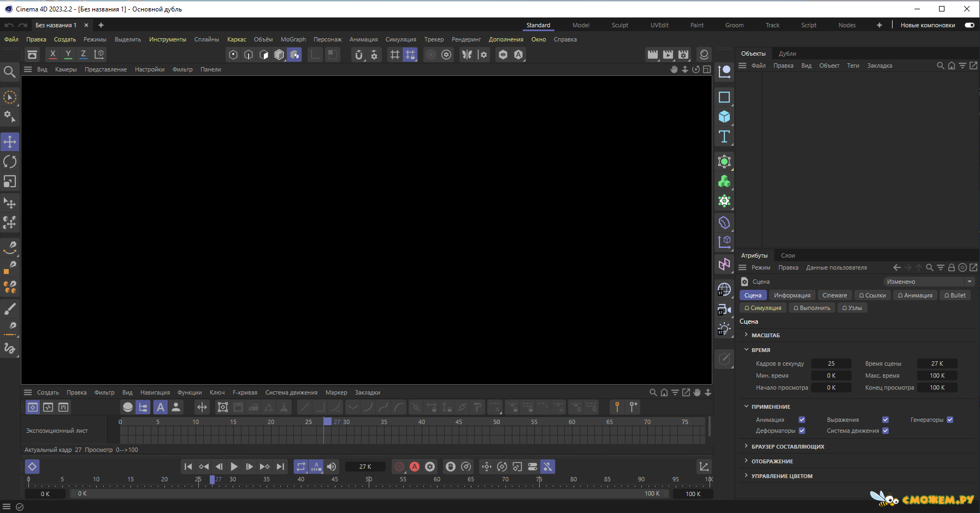The image size is (980, 513).
Task: Click frame 50 on bottom timeline ruler
Action: pyautogui.click(x=369, y=480)
